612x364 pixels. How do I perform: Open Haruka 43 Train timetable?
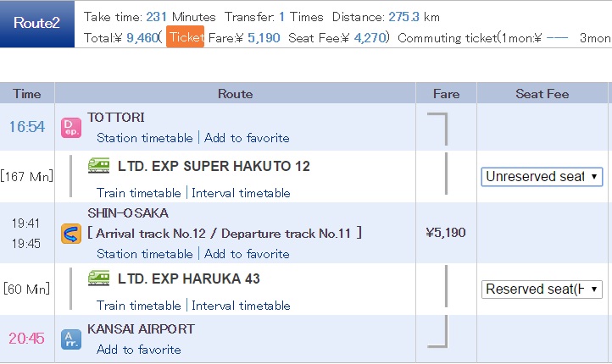pos(139,306)
